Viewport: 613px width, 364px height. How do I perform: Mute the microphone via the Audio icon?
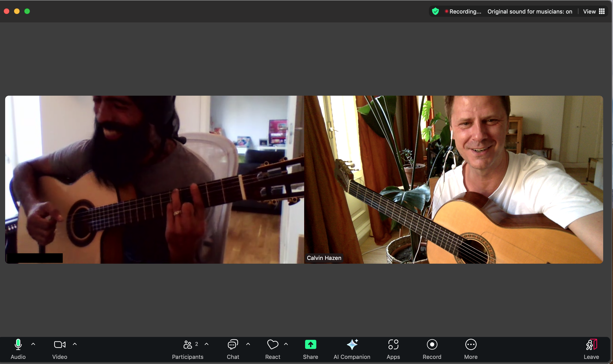[18, 344]
